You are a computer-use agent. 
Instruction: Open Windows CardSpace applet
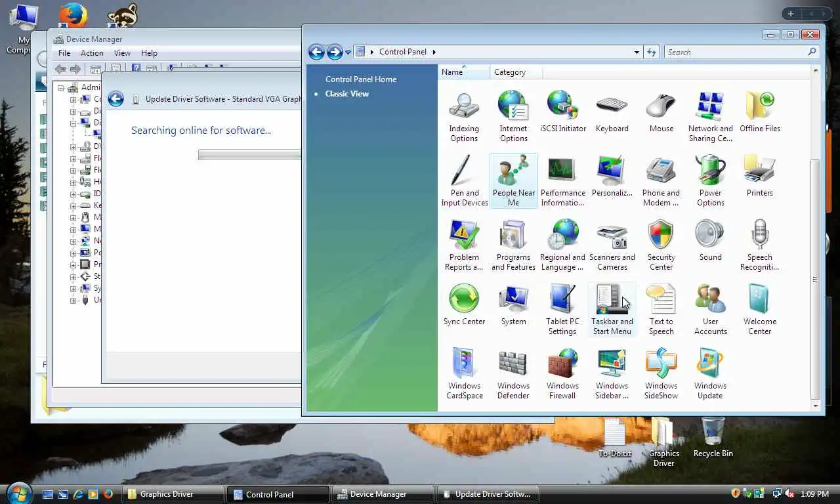[x=464, y=374]
